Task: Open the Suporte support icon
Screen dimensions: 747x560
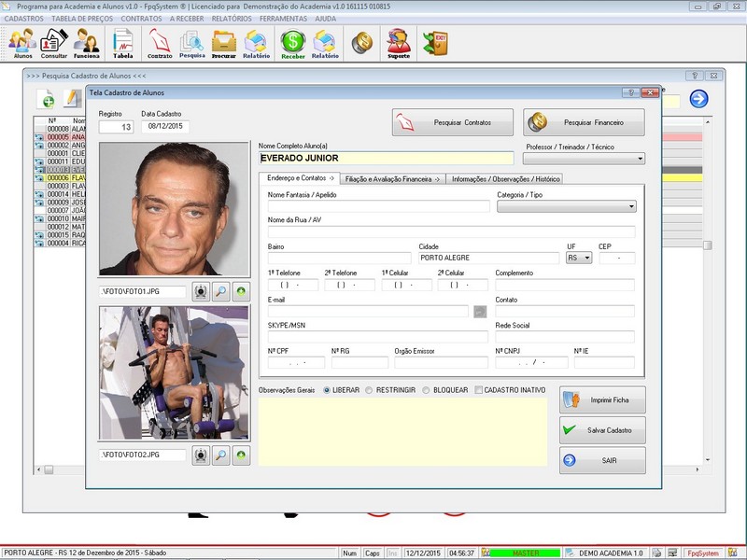Action: (x=399, y=43)
